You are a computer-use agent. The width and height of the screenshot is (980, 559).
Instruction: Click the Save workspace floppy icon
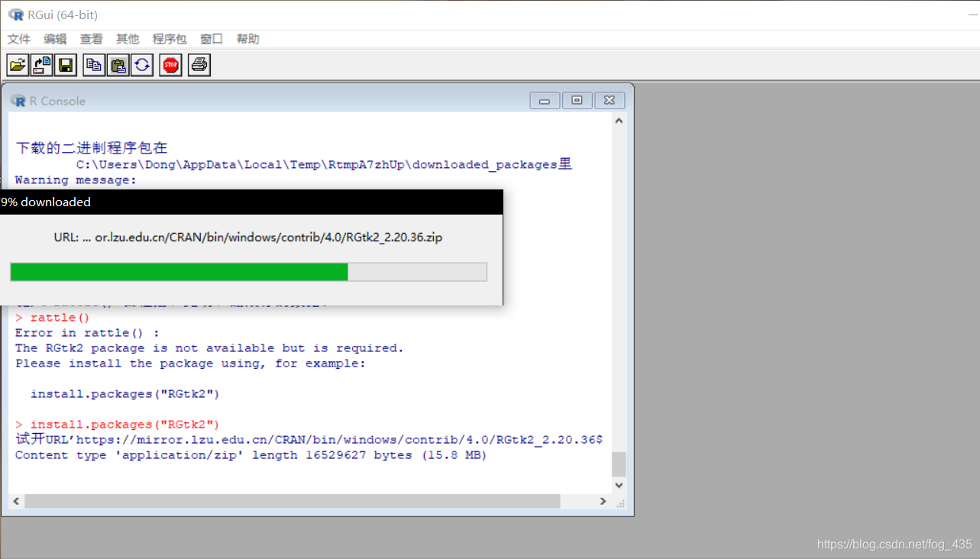pyautogui.click(x=66, y=65)
